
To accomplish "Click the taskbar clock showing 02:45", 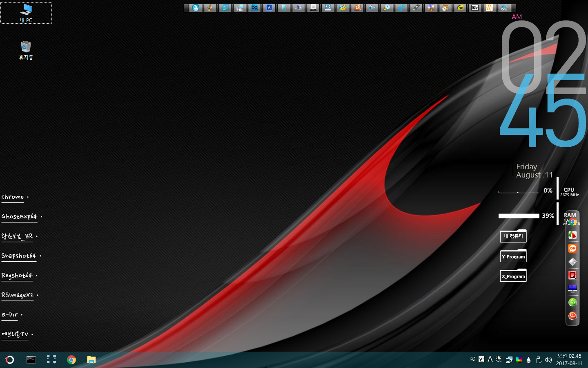I will click(569, 360).
